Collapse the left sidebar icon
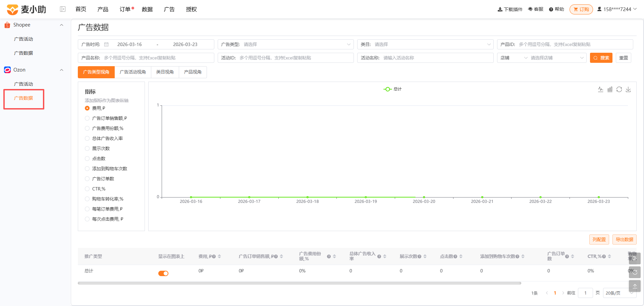Viewport: 644px width, 306px height. pos(63,9)
